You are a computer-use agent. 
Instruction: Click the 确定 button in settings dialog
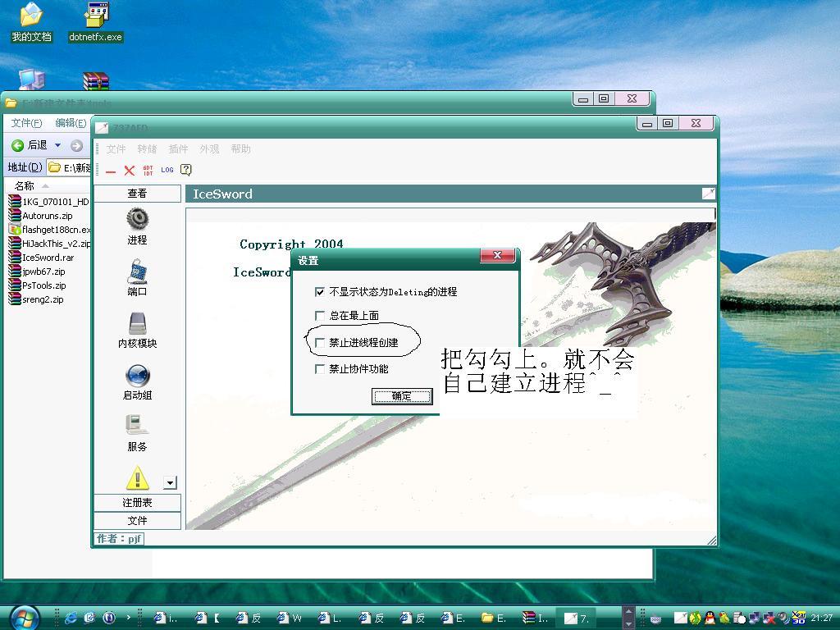(402, 396)
